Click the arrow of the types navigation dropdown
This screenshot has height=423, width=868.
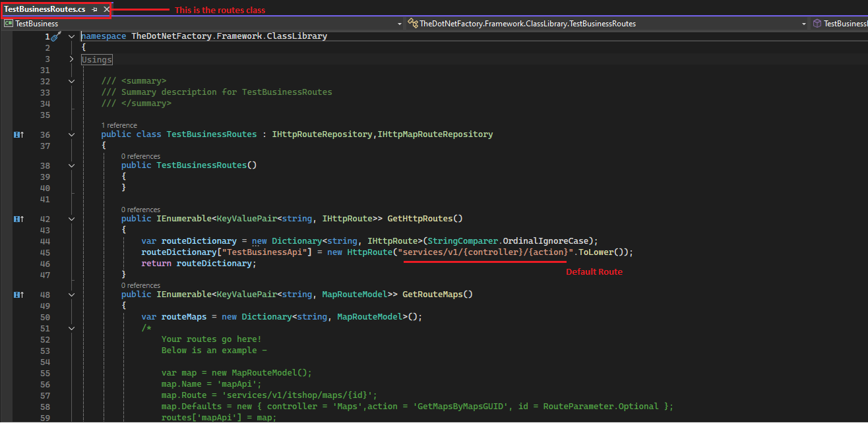[x=803, y=24]
